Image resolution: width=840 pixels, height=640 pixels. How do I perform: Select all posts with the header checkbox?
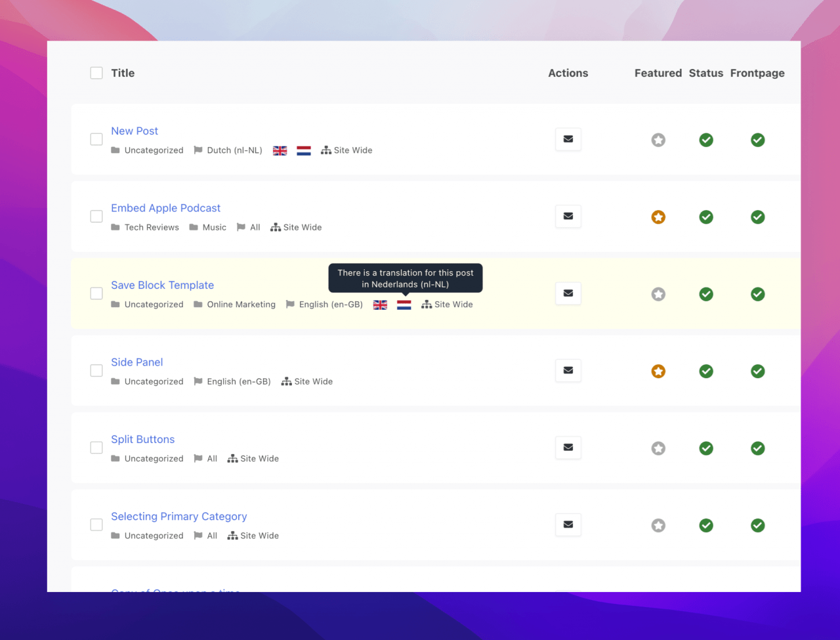pyautogui.click(x=96, y=73)
